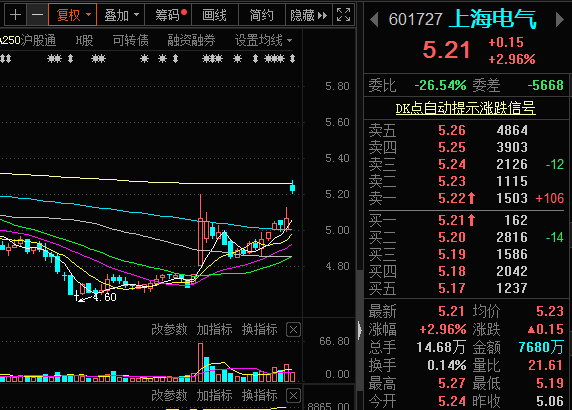Click the 换手 value 0.14%
This screenshot has width=572, height=410.
pos(447,365)
